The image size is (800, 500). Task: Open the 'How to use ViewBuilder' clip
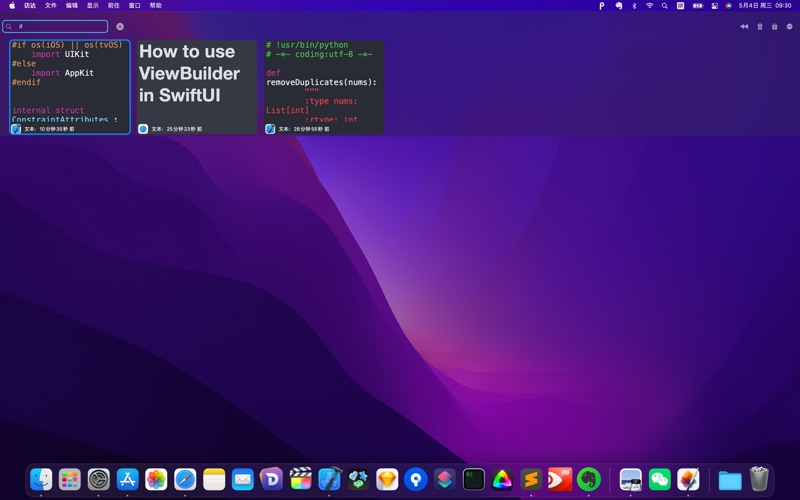click(197, 82)
